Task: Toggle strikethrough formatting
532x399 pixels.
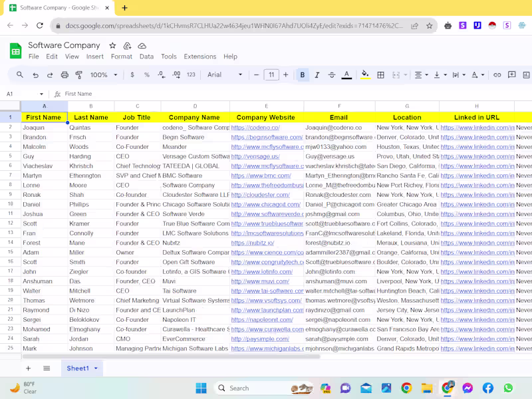Action: click(332, 75)
